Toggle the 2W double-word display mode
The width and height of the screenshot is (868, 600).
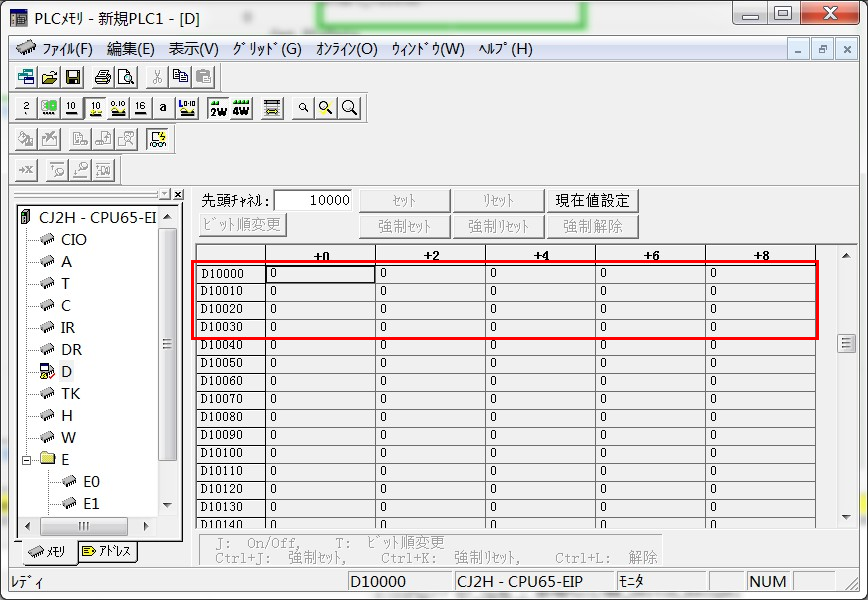coord(217,108)
